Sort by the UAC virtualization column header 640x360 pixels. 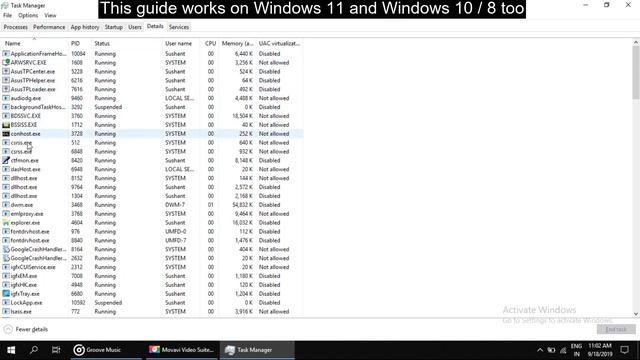pyautogui.click(x=280, y=43)
